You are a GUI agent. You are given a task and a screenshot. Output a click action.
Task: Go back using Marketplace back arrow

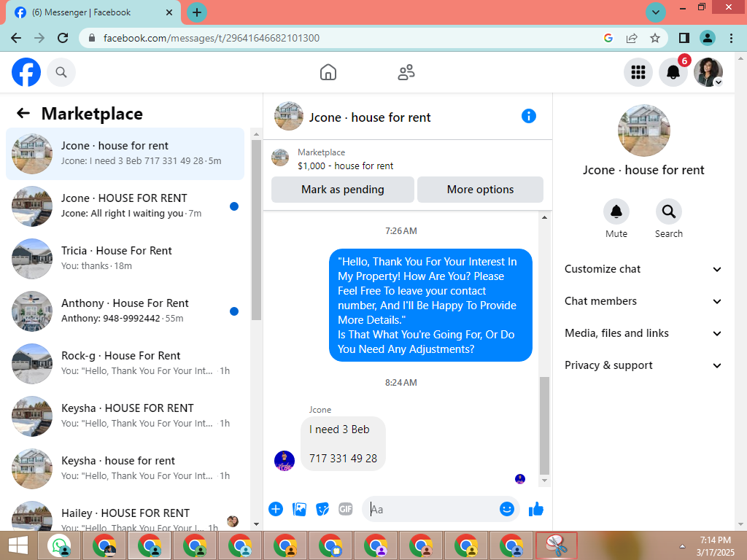tap(23, 113)
